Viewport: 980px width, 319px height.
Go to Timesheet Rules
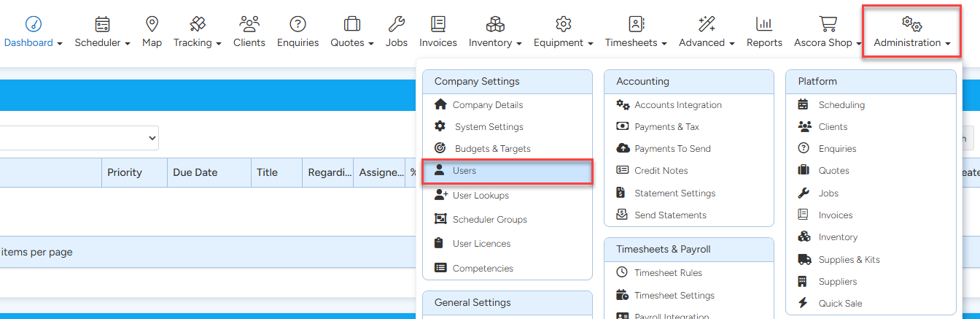[x=668, y=273]
